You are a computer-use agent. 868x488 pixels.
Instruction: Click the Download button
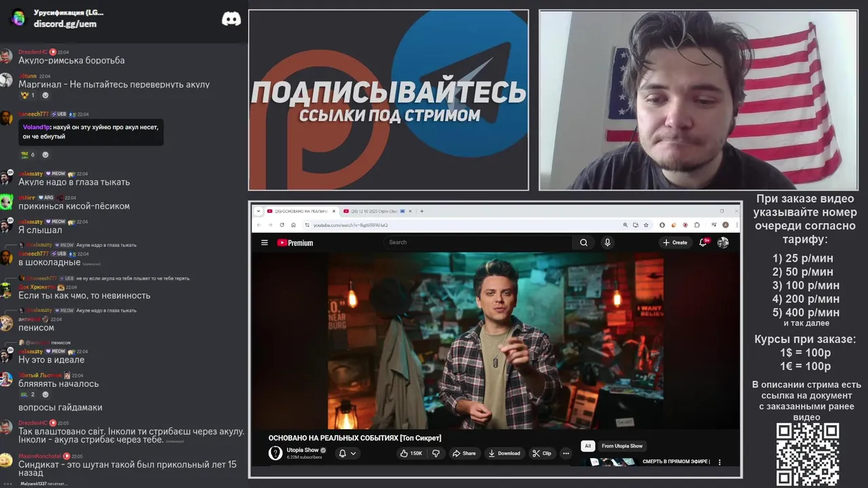click(x=505, y=453)
